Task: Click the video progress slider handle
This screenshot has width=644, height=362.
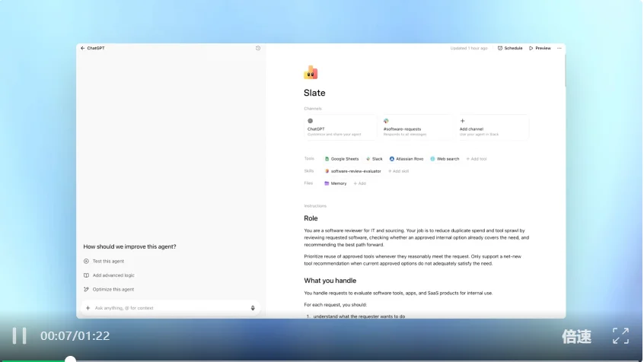Action: (70, 360)
